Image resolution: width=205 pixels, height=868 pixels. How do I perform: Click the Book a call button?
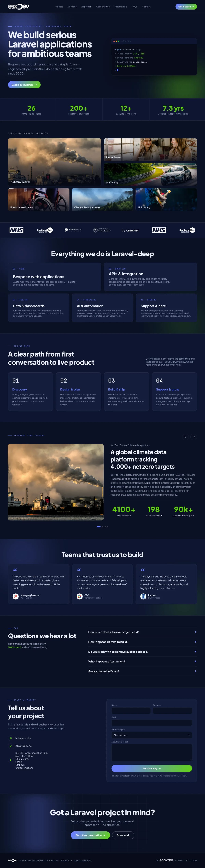(x=123, y=835)
